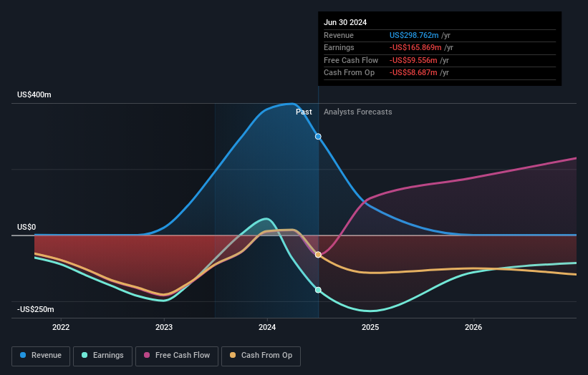
Task: Click the 2025 x-axis label
Action: [x=370, y=327]
